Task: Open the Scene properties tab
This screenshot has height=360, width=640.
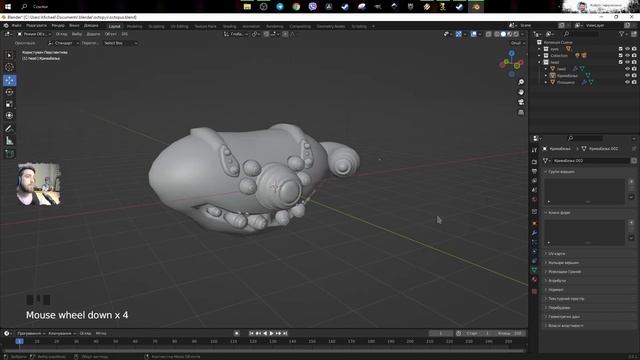Action: [x=534, y=190]
